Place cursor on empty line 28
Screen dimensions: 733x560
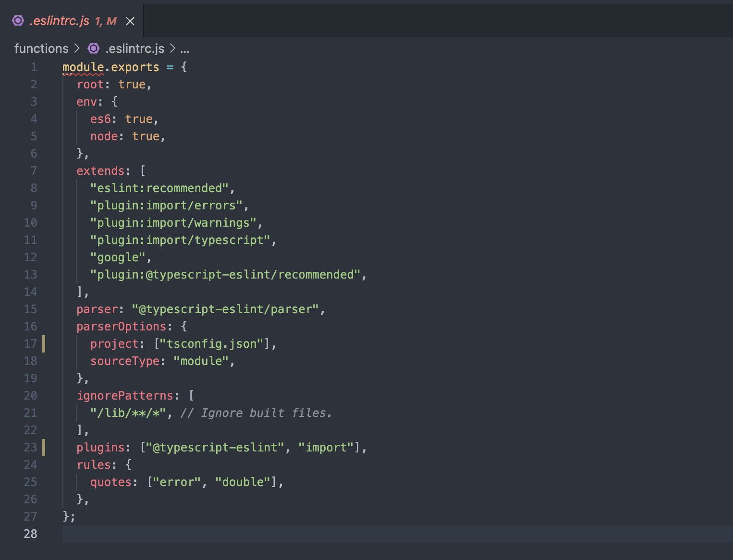(398, 534)
